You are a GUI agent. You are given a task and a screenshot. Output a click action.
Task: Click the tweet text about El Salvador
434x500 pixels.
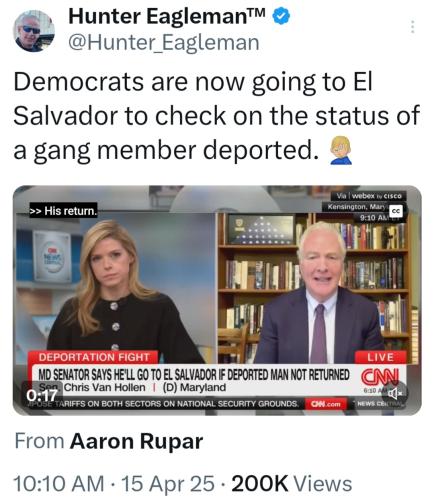tap(216, 116)
